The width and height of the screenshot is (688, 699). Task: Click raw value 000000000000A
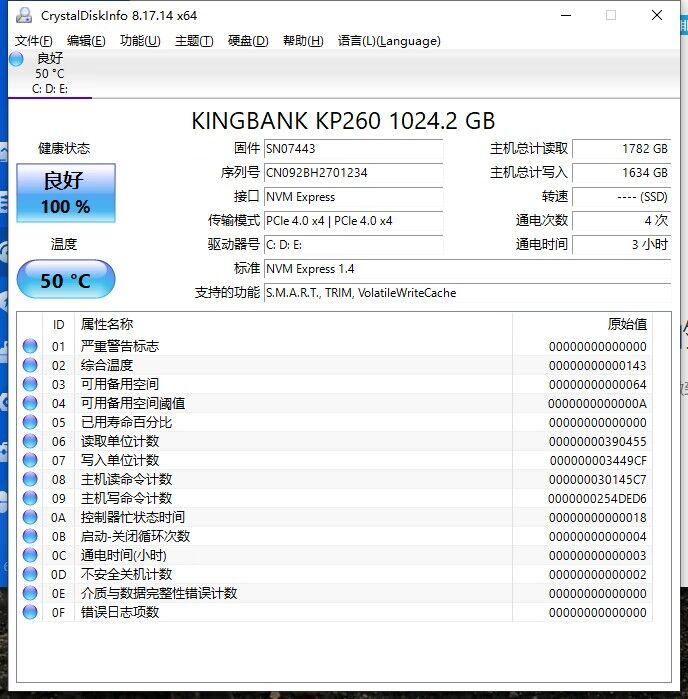[x=597, y=403]
